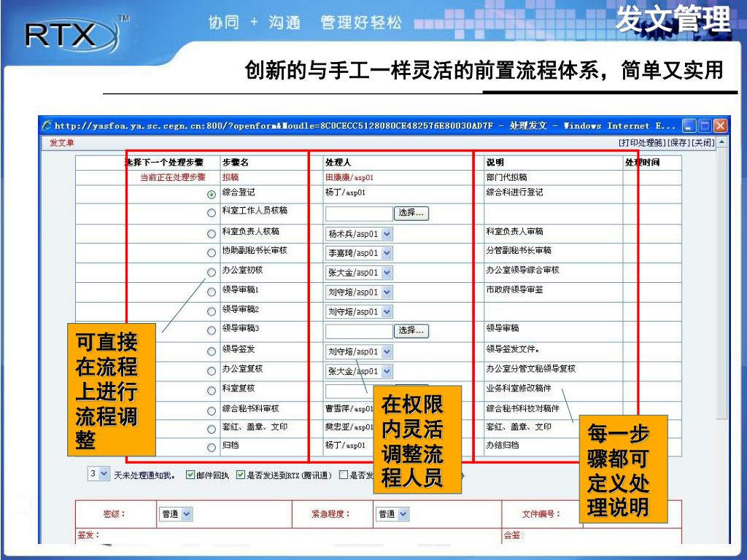The image size is (747, 560).
Task: Open handler dropdown for 领导签发
Action: pyautogui.click(x=387, y=352)
